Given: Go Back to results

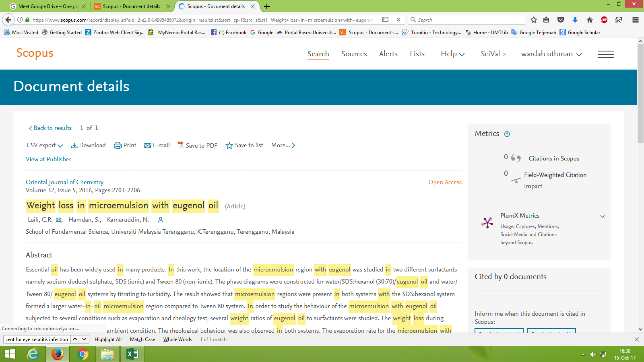Looking at the screenshot, I should pyautogui.click(x=50, y=128).
